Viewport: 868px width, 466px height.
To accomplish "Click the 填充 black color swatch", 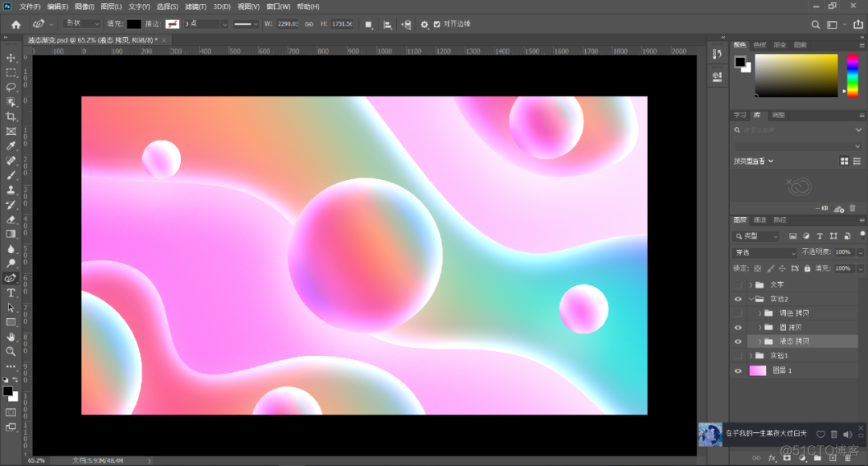I will click(x=133, y=24).
